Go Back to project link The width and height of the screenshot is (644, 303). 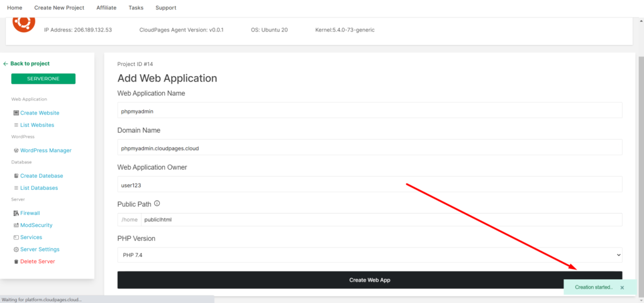pyautogui.click(x=30, y=63)
